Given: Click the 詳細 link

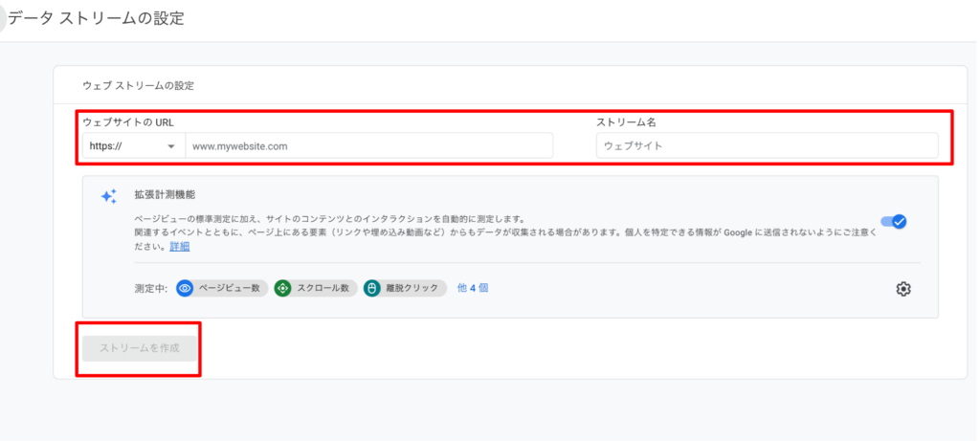Looking at the screenshot, I should pos(180,247).
